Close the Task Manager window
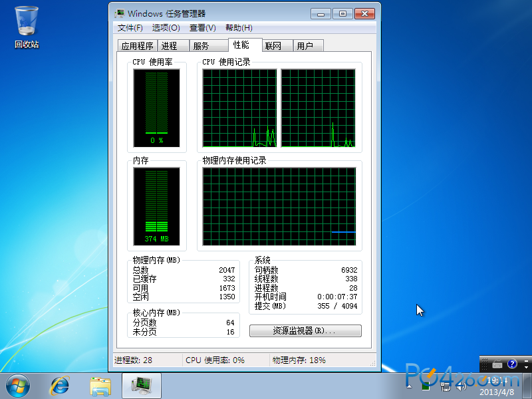 [364, 14]
